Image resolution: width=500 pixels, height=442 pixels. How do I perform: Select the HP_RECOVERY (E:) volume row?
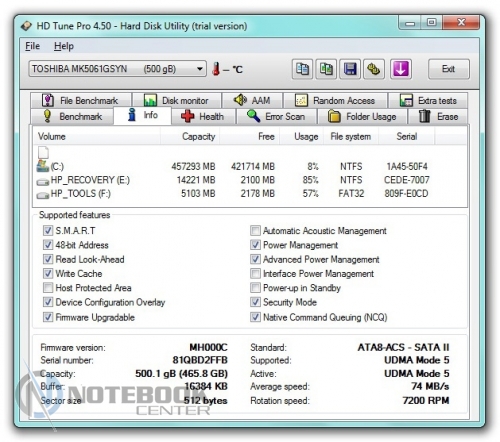249,180
